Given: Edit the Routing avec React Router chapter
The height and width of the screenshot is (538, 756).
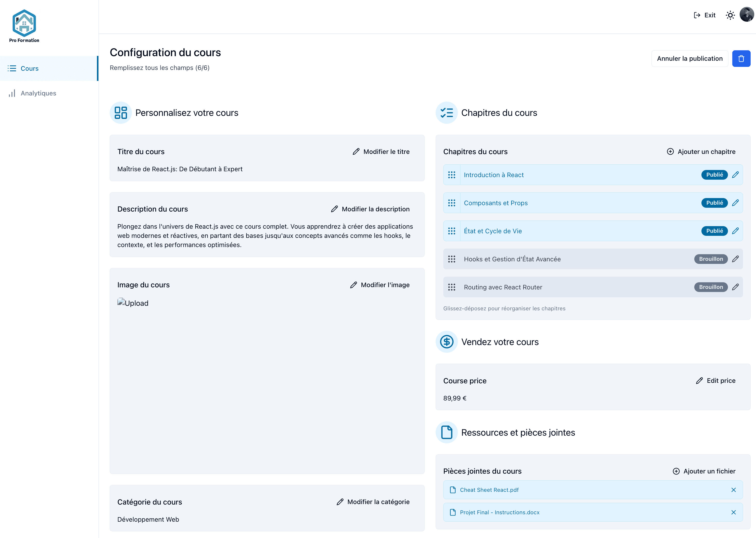Looking at the screenshot, I should 735,287.
